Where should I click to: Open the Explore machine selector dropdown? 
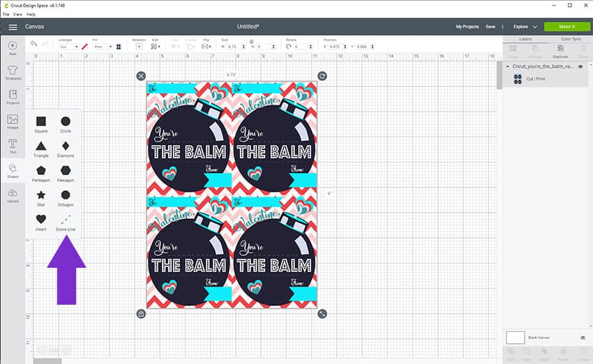point(525,26)
